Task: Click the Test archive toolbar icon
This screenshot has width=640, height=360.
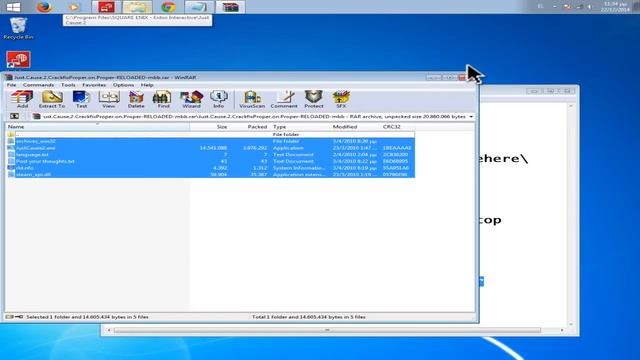Action: pyautogui.click(x=81, y=99)
